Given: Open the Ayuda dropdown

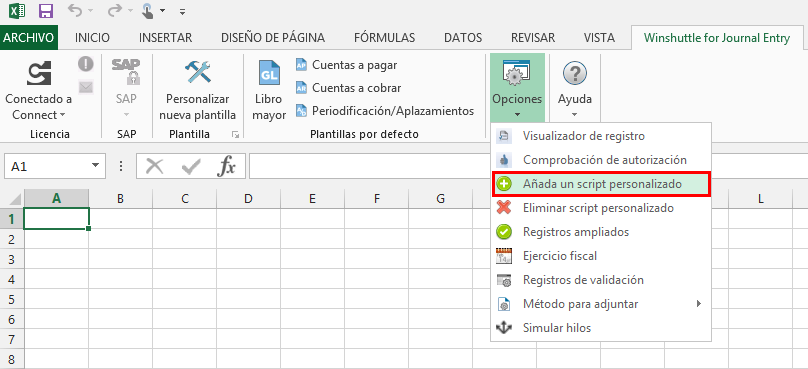Looking at the screenshot, I should tap(574, 88).
